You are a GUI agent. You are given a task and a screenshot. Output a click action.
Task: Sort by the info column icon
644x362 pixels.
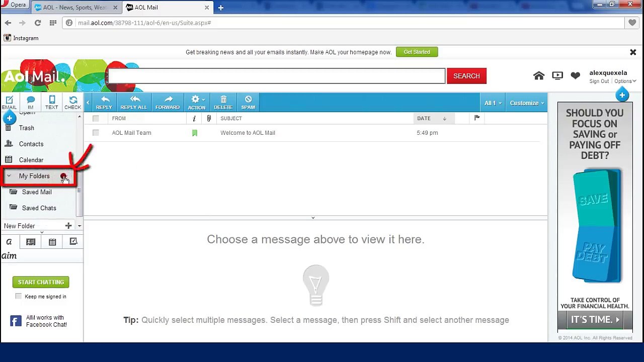pos(194,119)
